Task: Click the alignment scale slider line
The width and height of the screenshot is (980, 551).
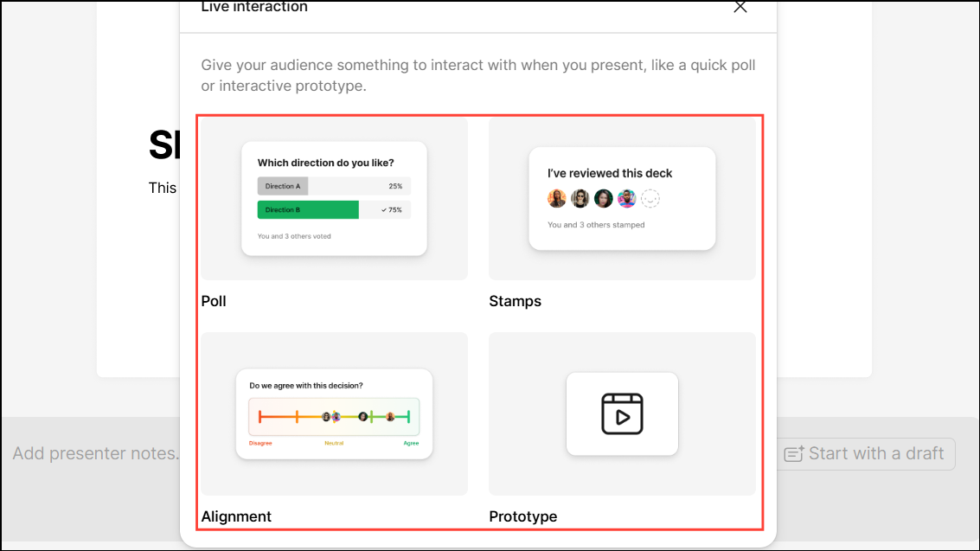Action: point(335,417)
